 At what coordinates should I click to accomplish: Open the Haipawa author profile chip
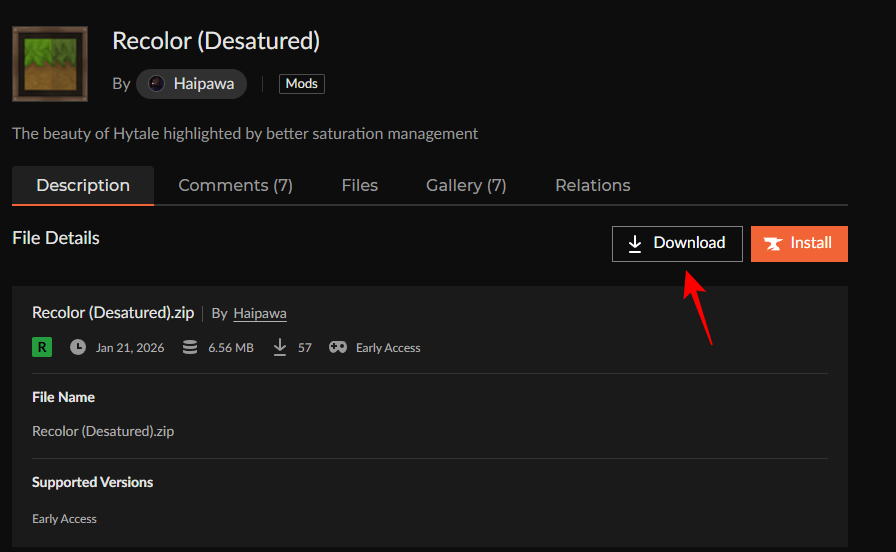[192, 84]
